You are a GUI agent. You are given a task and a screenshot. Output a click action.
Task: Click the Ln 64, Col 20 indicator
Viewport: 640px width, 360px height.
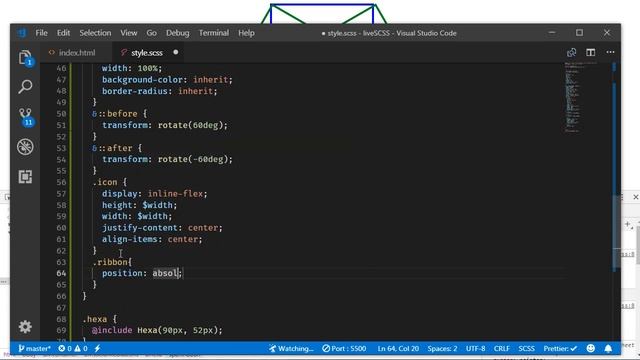(398, 348)
